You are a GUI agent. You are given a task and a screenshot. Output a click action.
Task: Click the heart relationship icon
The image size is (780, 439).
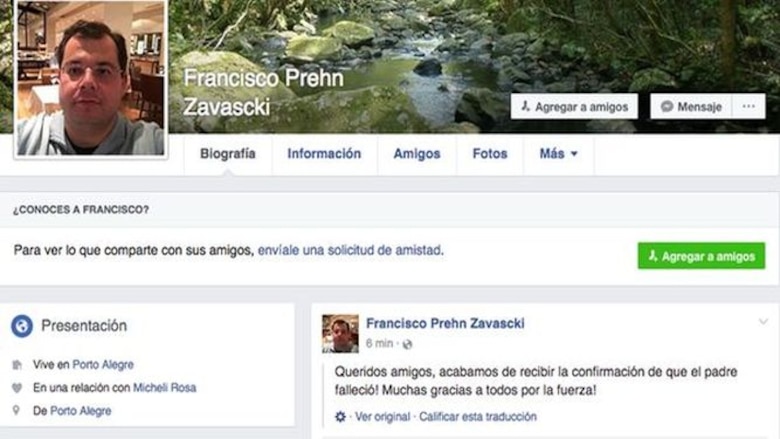click(x=17, y=388)
